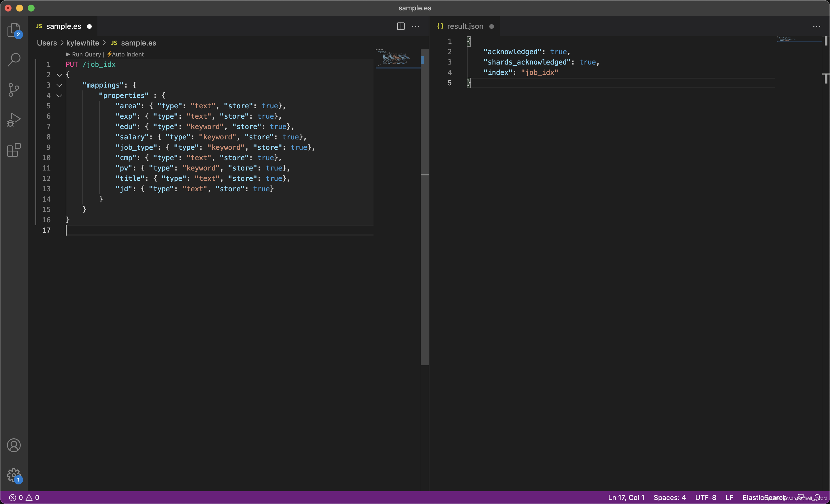Viewport: 830px width, 504px height.
Task: Fold the "properties" block on line 4
Action: 59,96
